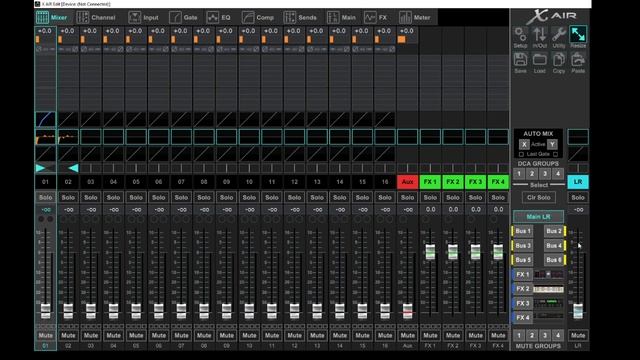Viewport: 640px width, 360px height.
Task: Open channel 01 compressor thumbnail
Action: click(x=45, y=154)
